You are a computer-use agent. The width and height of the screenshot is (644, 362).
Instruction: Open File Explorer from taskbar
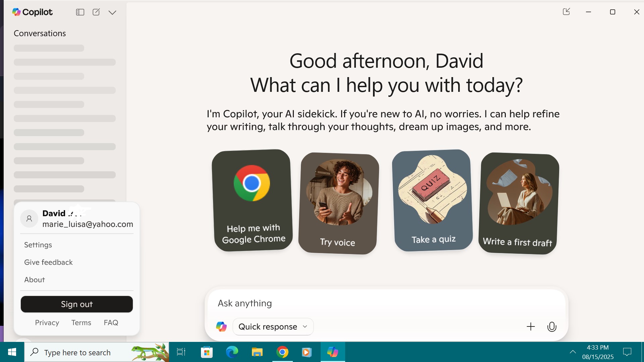tap(257, 352)
